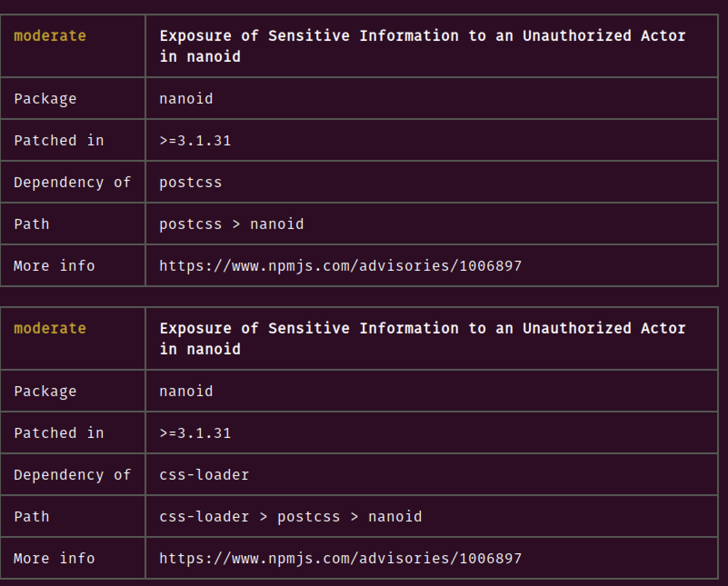The height and width of the screenshot is (586, 728).
Task: Select ">=3.1.31" in the css-loader advisory table
Action: (x=195, y=433)
